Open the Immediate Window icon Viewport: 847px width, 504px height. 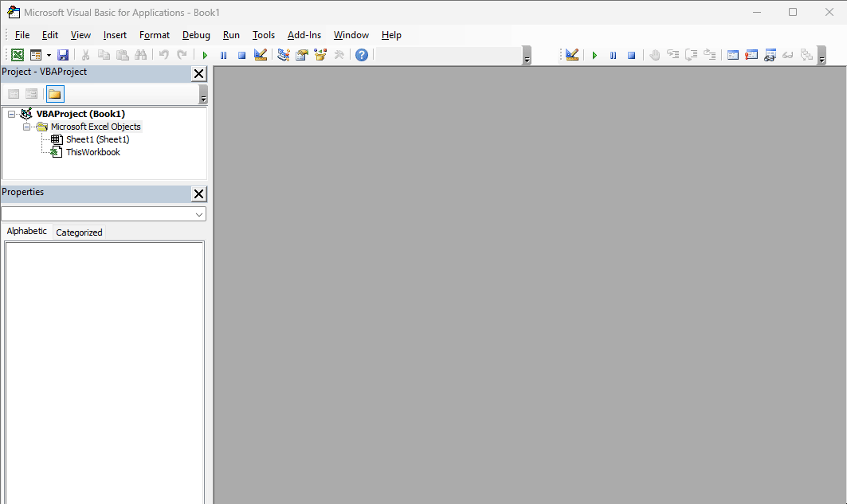click(x=751, y=55)
